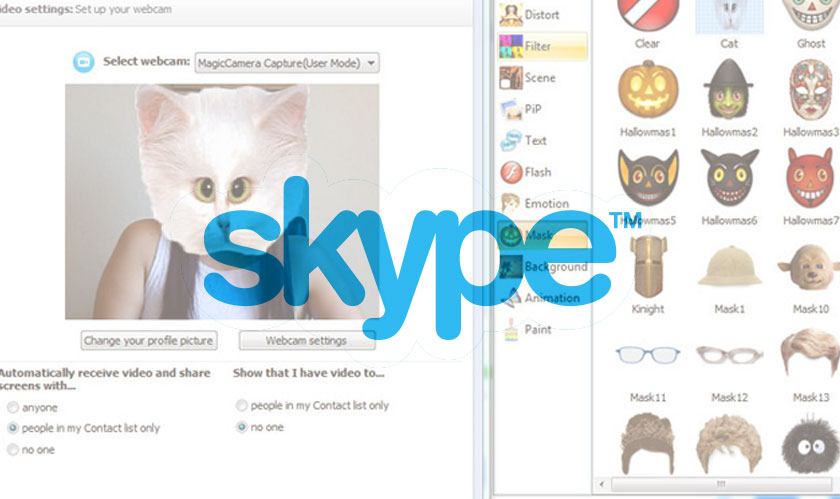Open the Text effects category

coord(542,140)
